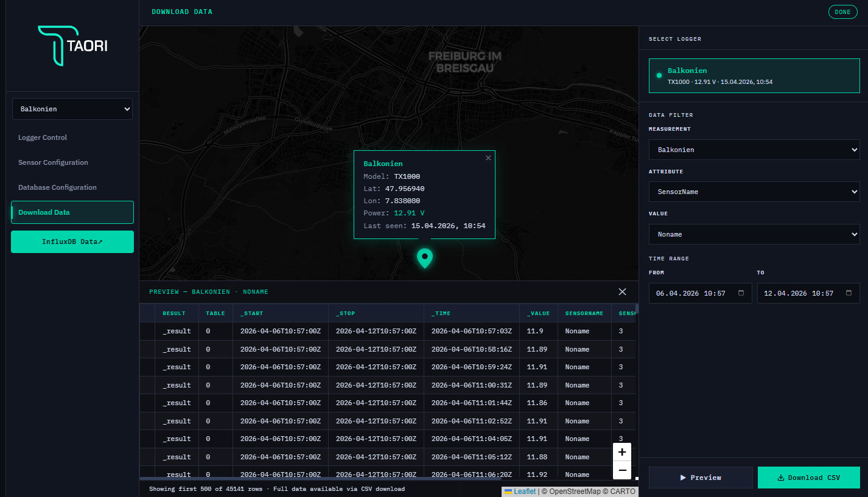The image size is (868, 497).
Task: Open calendar picker for To date
Action: pyautogui.click(x=849, y=293)
